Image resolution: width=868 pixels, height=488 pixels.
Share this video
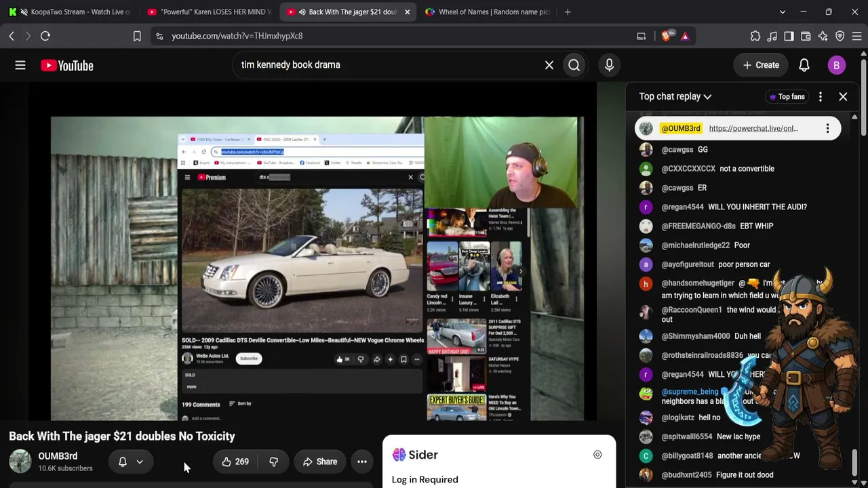320,462
